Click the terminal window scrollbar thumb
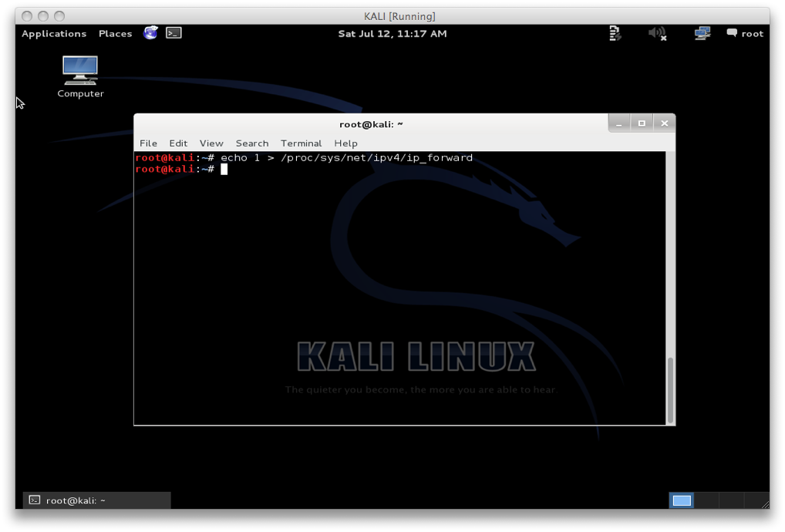This screenshot has width=785, height=532. pos(670,390)
